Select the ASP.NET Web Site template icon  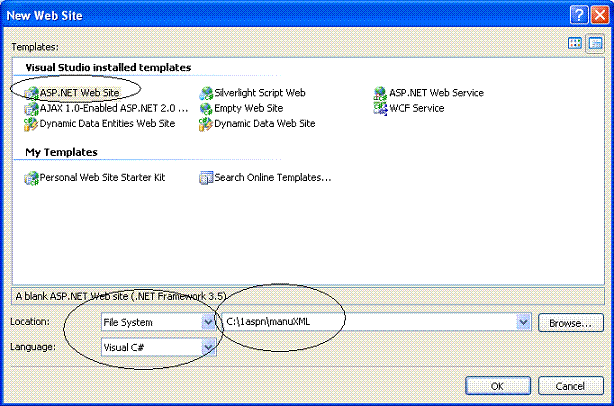[31, 93]
